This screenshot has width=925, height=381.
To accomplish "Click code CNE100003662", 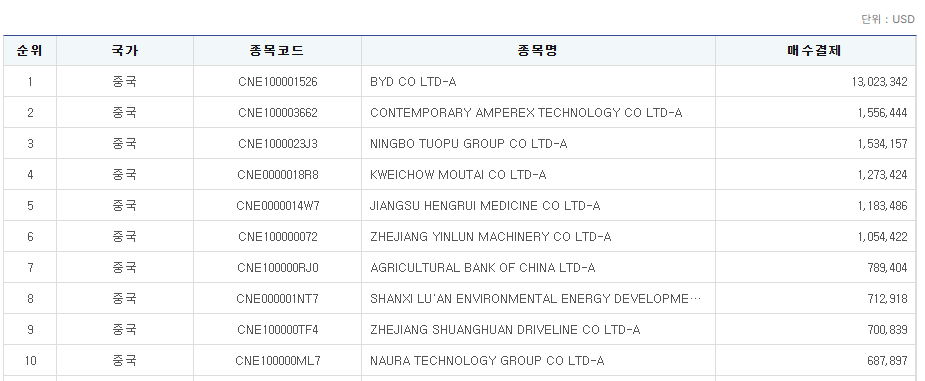I will tap(277, 113).
